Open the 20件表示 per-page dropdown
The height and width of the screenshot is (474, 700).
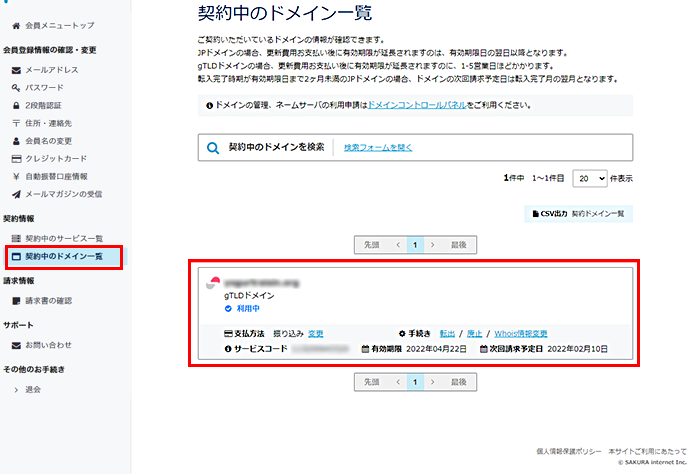(x=588, y=177)
